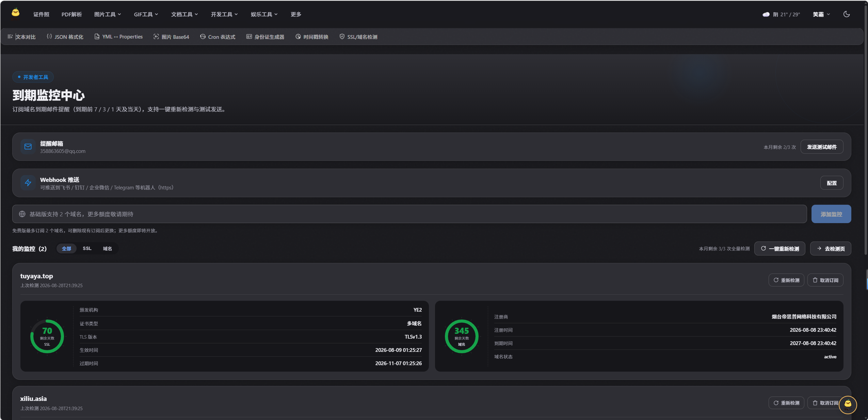Expand 文档工具 dropdown menu
This screenshot has width=868, height=420.
pyautogui.click(x=184, y=14)
